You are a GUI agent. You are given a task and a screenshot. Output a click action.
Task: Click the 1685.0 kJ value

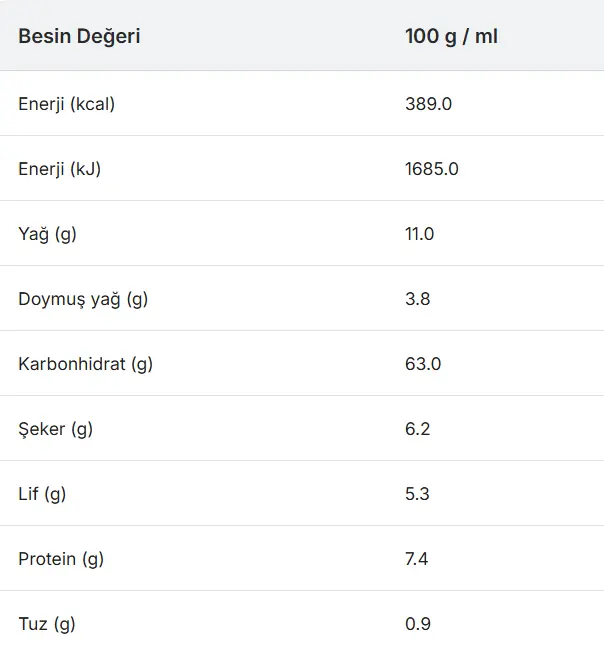432,169
